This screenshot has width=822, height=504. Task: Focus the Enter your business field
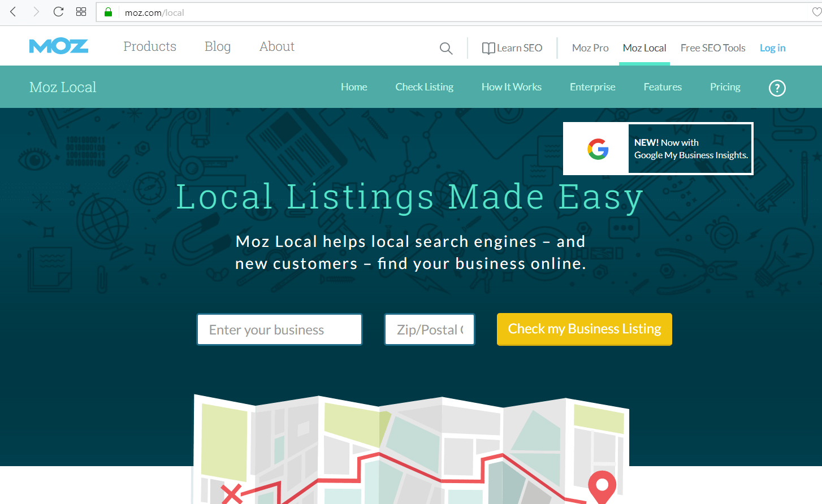pyautogui.click(x=279, y=329)
